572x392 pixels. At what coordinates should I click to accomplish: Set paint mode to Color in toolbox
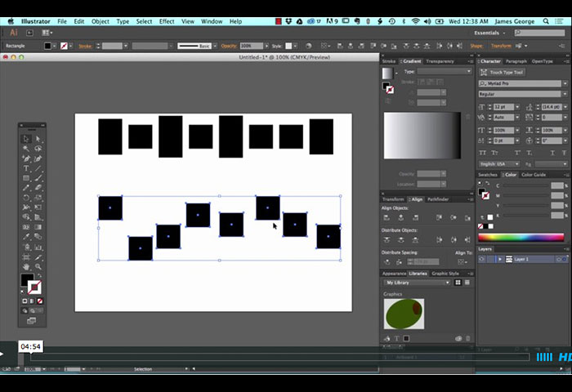pyautogui.click(x=25, y=301)
